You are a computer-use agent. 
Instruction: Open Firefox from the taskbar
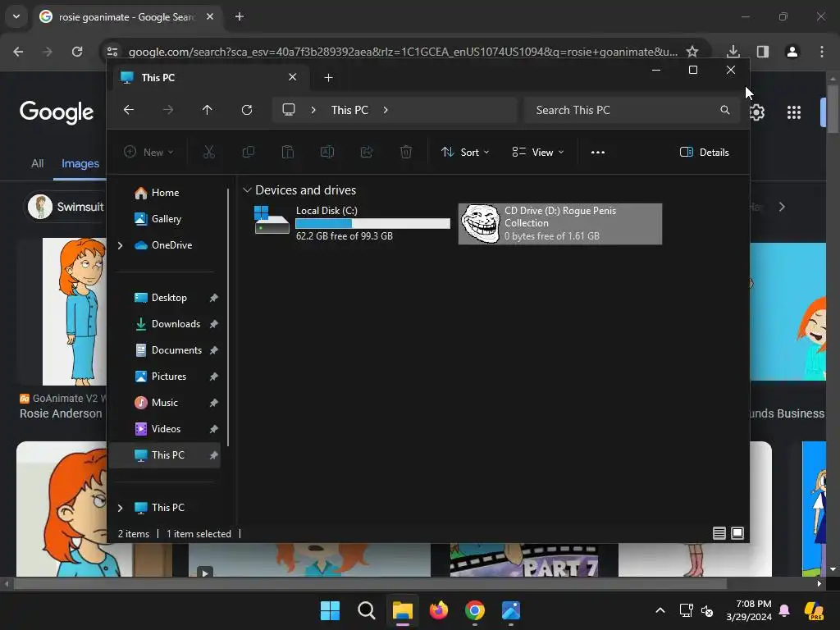pyautogui.click(x=439, y=610)
